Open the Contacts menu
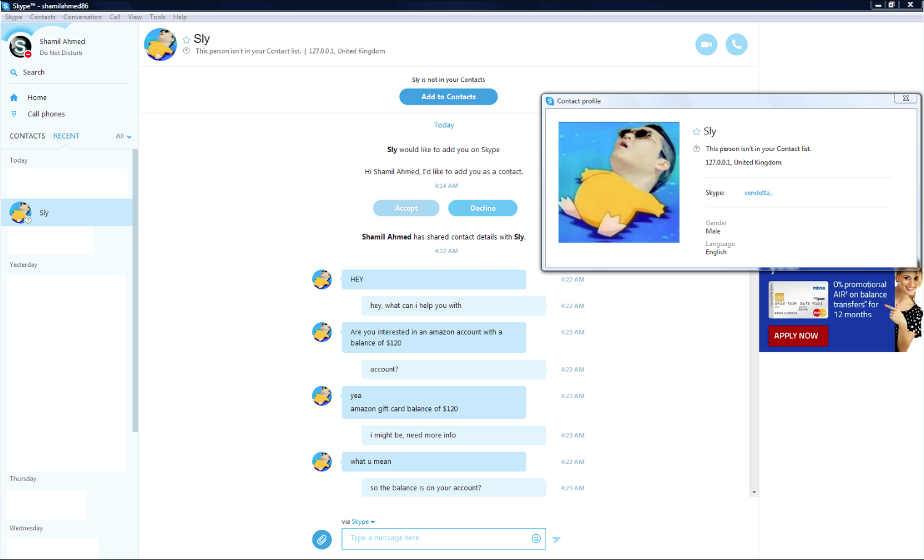This screenshot has width=924, height=560. click(x=43, y=17)
